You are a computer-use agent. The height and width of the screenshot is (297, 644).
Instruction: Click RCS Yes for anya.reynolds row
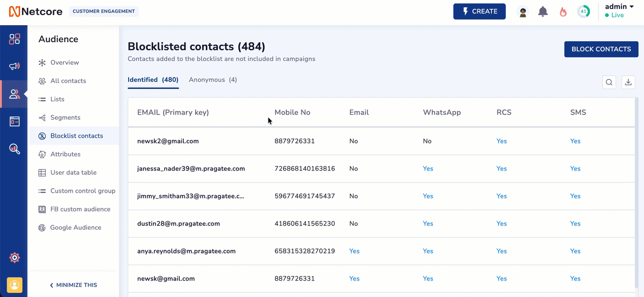[x=502, y=251]
